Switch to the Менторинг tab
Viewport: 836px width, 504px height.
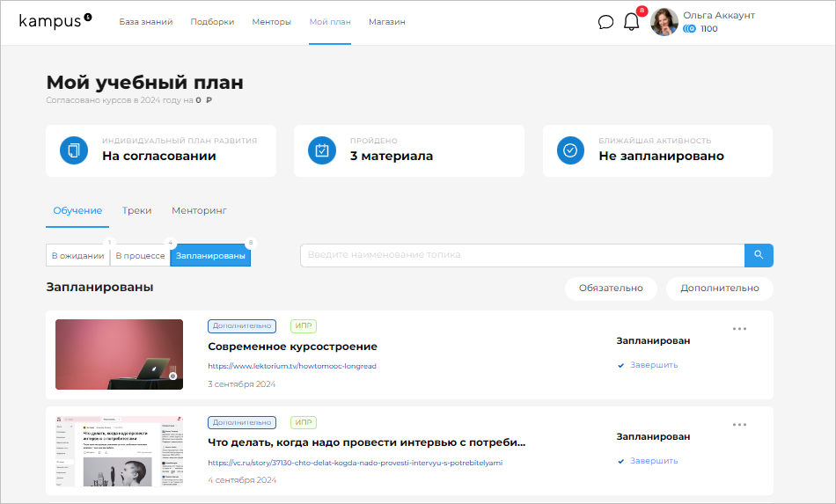(199, 210)
